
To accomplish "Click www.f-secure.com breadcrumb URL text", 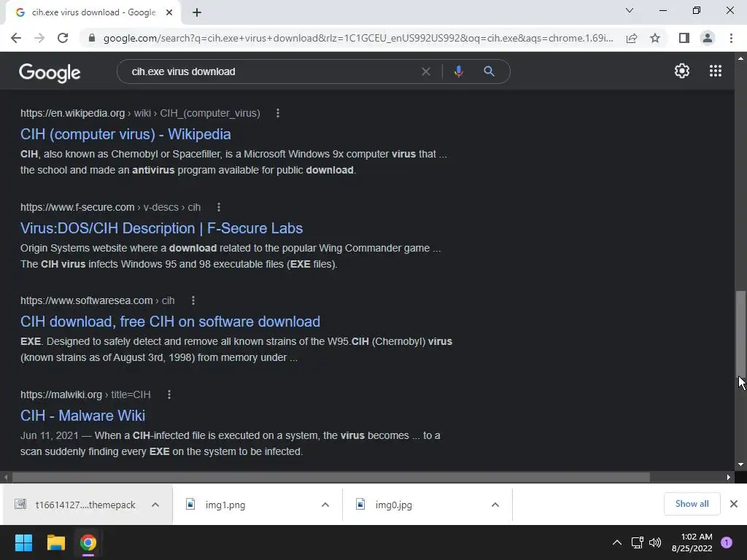I will point(77,207).
